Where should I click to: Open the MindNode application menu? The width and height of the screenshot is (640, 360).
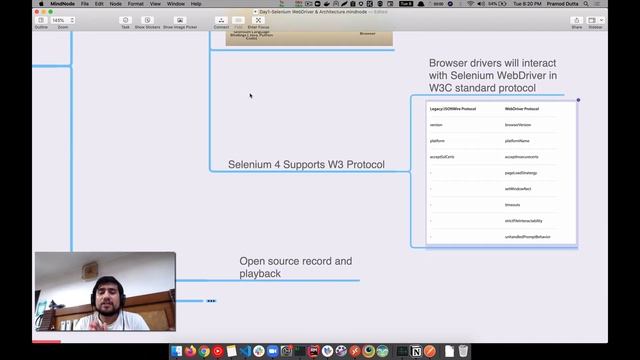(x=62, y=4)
